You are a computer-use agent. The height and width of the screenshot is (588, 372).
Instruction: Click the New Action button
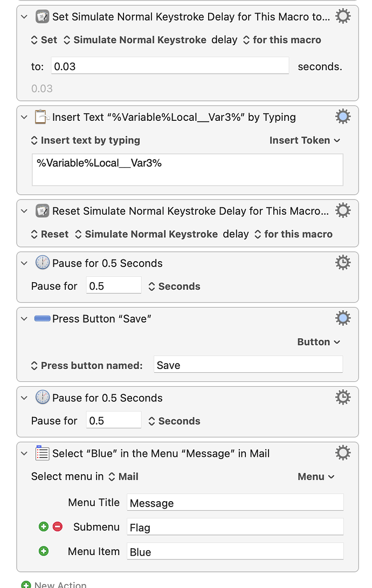(53, 584)
